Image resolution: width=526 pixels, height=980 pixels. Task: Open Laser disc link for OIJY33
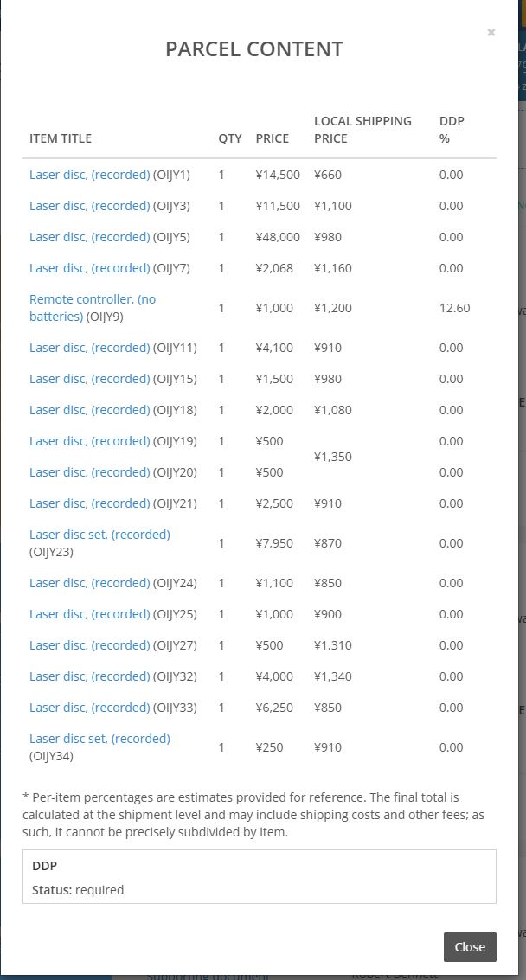pos(89,708)
